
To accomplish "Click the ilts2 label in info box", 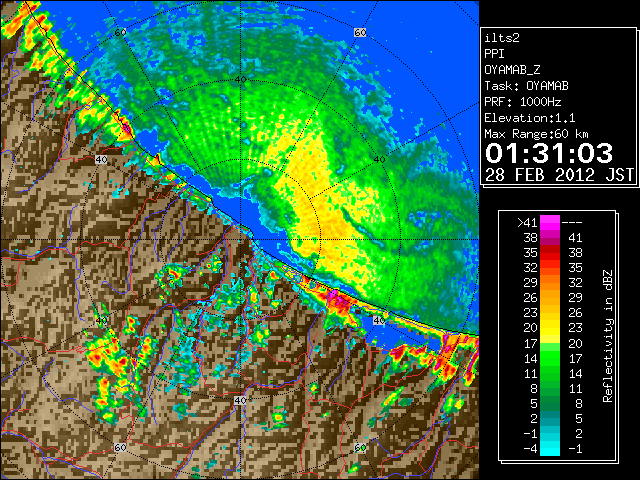I will [x=502, y=38].
